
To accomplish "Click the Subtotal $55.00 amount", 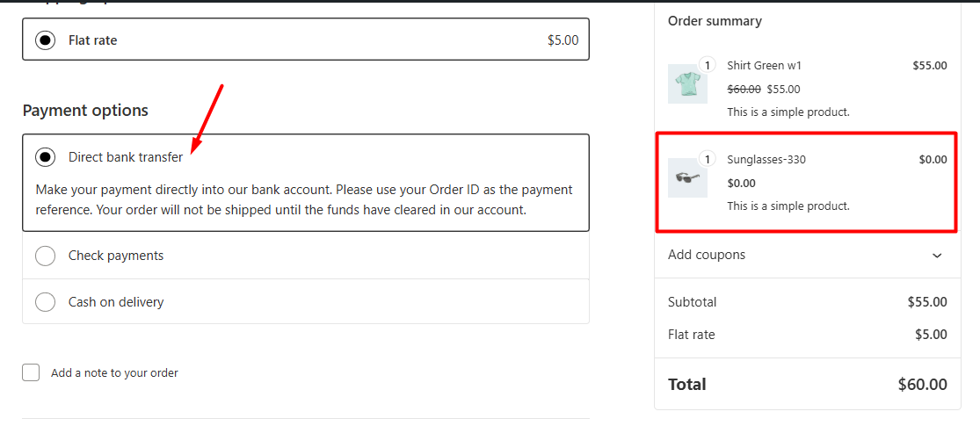I will [927, 302].
